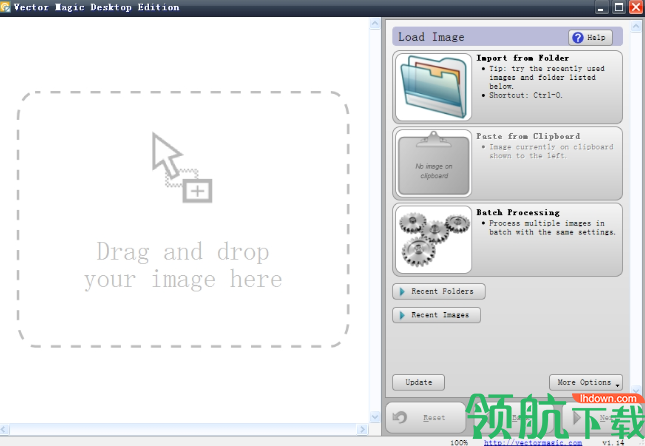Click the Reset button

point(425,418)
